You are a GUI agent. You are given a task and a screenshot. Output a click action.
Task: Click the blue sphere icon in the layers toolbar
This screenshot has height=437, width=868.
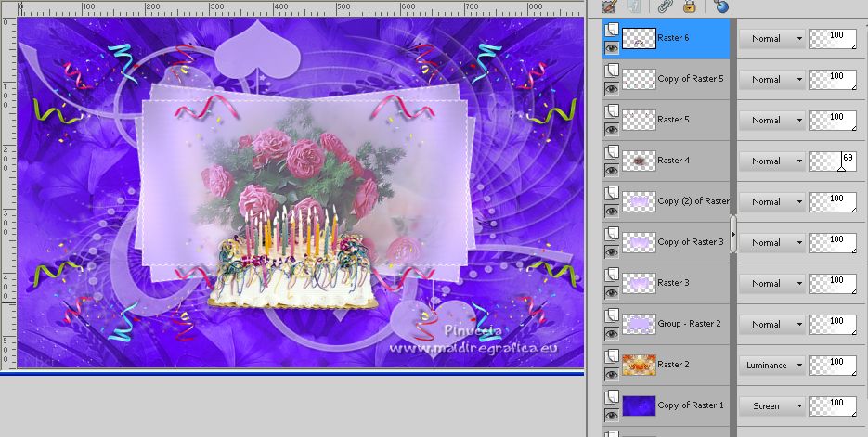721,6
